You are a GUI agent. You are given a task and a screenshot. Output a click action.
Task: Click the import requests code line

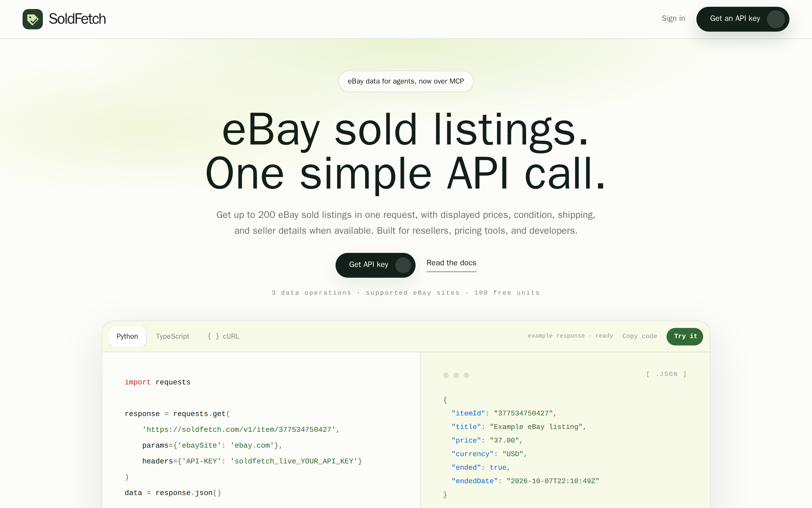(157, 382)
